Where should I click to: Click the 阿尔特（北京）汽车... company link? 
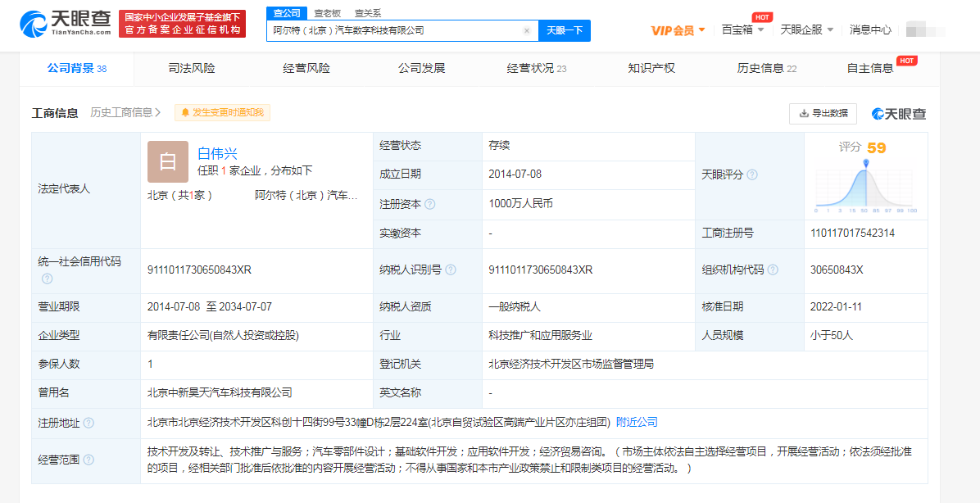click(306, 195)
